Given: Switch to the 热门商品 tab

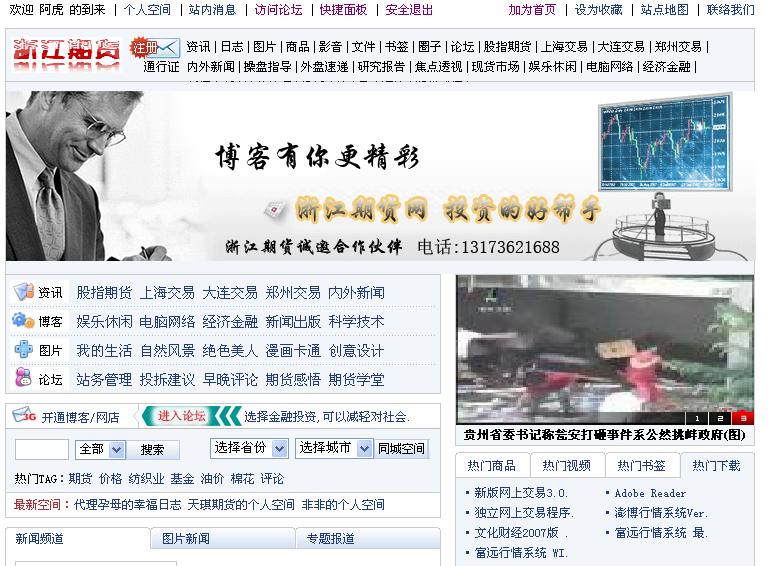Looking at the screenshot, I should [491, 465].
